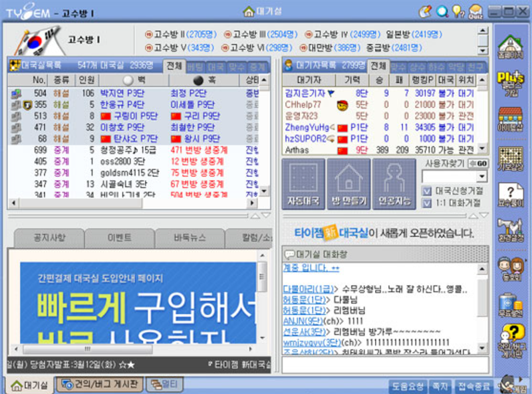
Task: Open the 홈페이지 homepage sidebar icon
Action: tap(511, 46)
